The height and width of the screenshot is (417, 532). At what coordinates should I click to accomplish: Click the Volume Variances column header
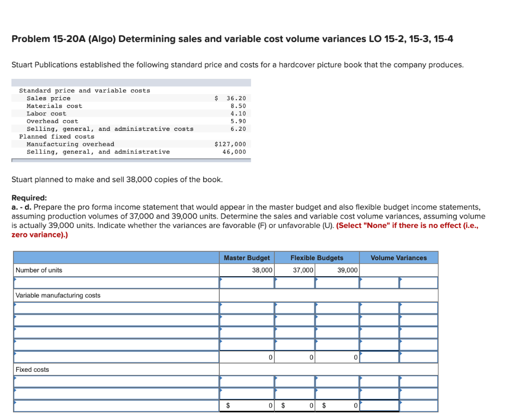click(398, 258)
